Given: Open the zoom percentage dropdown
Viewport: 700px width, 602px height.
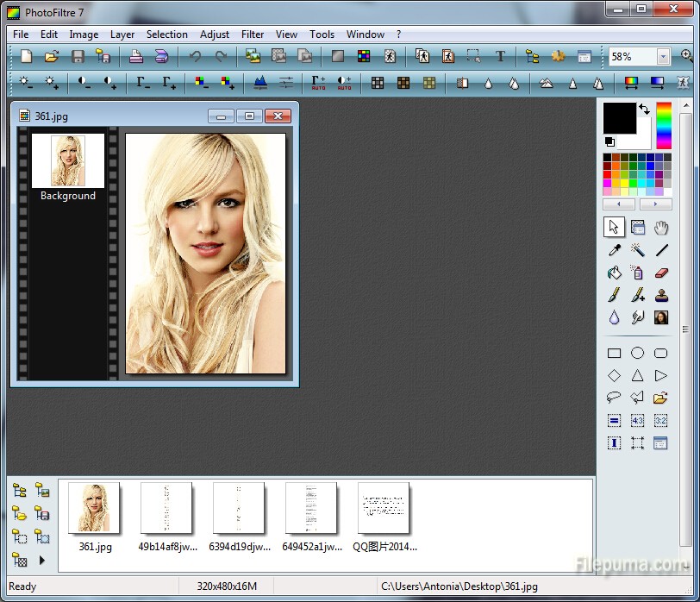Looking at the screenshot, I should pos(663,57).
